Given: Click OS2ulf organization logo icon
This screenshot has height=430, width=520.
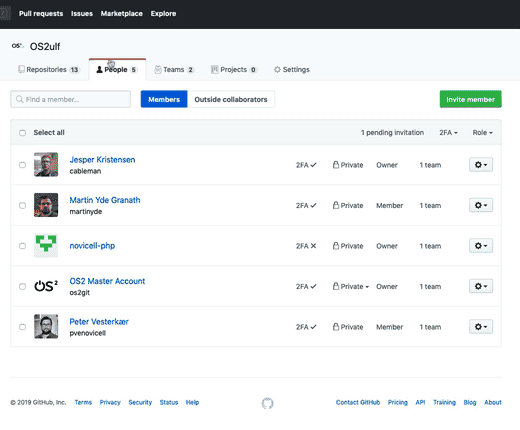Looking at the screenshot, I should pos(17,46).
